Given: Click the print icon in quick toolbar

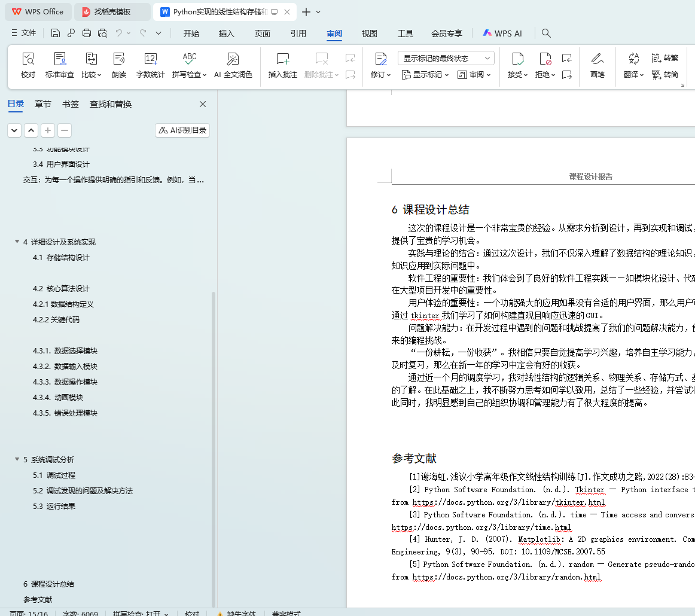Looking at the screenshot, I should (x=87, y=33).
